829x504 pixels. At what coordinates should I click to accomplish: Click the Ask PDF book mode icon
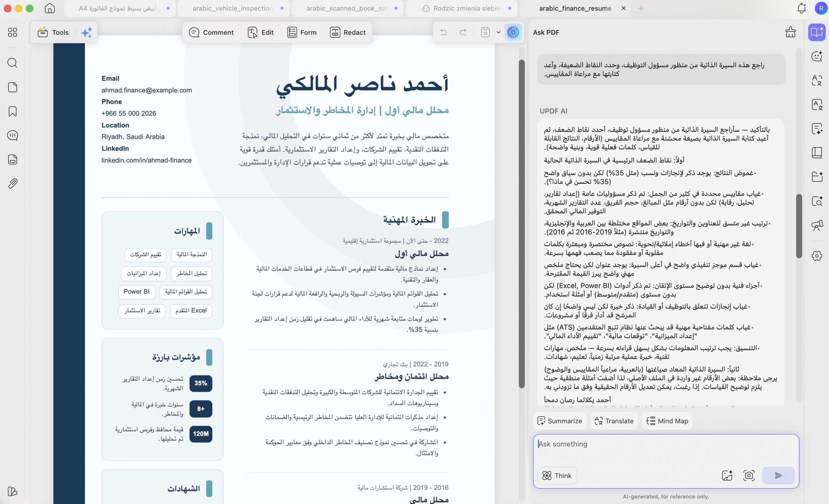pos(817,32)
